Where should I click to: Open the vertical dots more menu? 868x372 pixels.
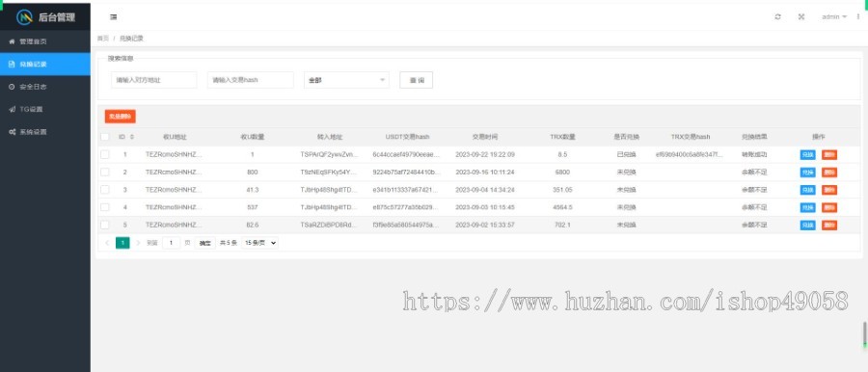pyautogui.click(x=858, y=17)
